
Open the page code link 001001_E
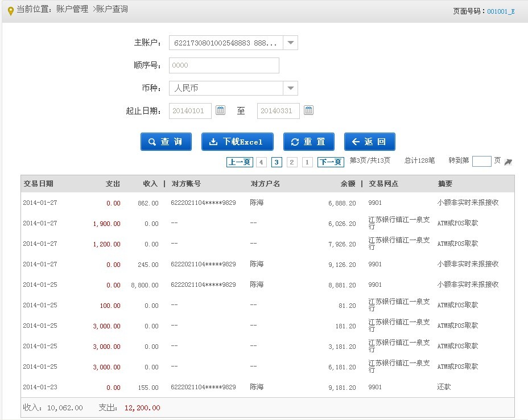pos(501,11)
